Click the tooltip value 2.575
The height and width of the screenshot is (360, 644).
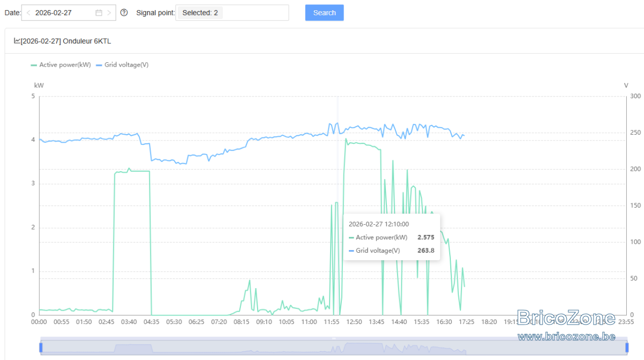[426, 237]
